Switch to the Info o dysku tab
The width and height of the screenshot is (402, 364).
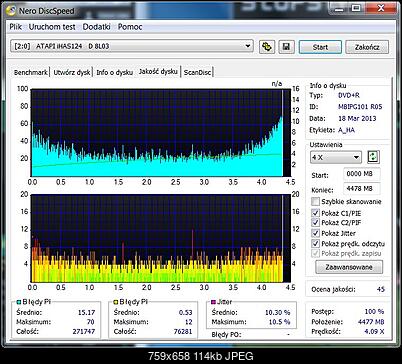114,72
